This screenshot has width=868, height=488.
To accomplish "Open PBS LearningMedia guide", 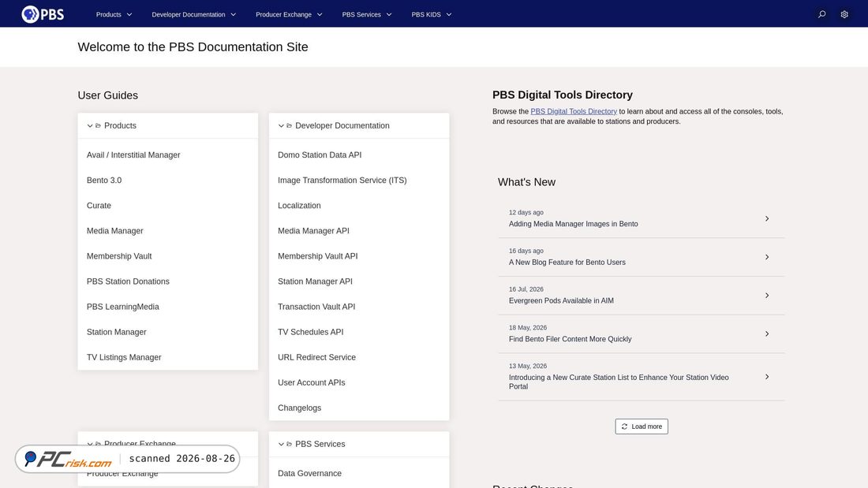I will click(123, 307).
